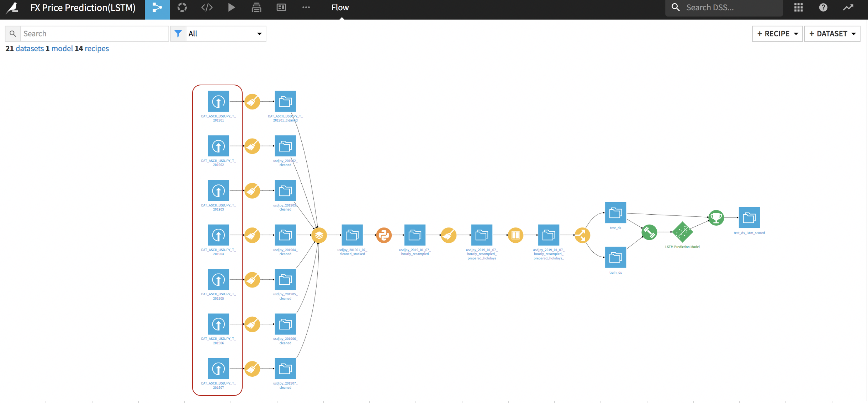Viewport: 868px width, 403px height.
Task: Open the dashboards icon in navigation
Action: [281, 7]
